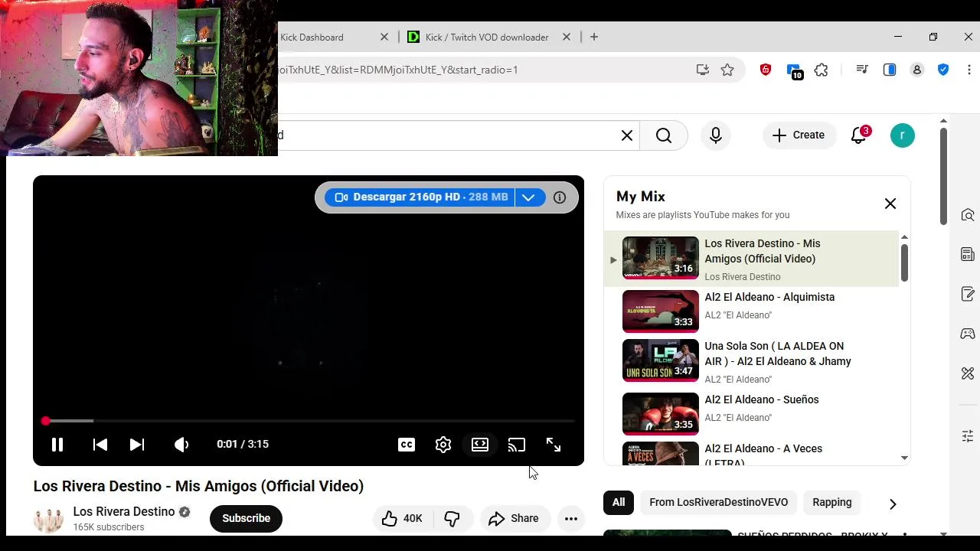Open Los Rivera Destino channel name
This screenshot has height=551, width=980.
124,511
